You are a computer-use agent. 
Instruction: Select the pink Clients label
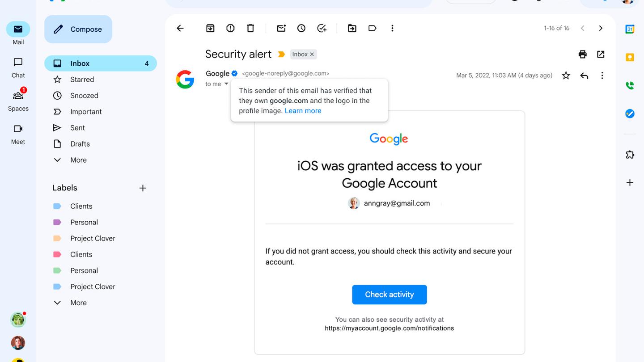coord(81,254)
